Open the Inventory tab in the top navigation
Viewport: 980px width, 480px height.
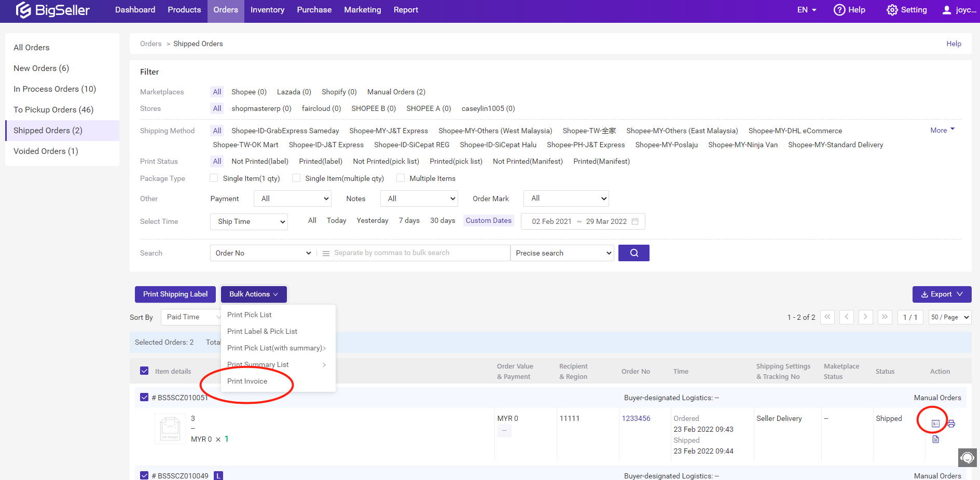pos(267,10)
